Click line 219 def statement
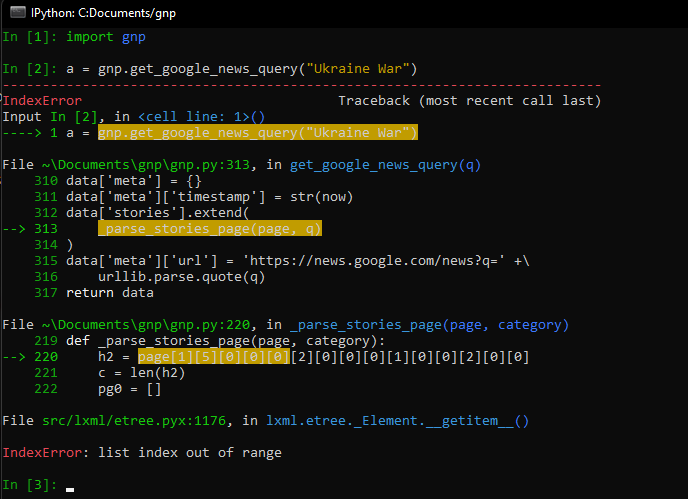The image size is (688, 499). (x=226, y=341)
